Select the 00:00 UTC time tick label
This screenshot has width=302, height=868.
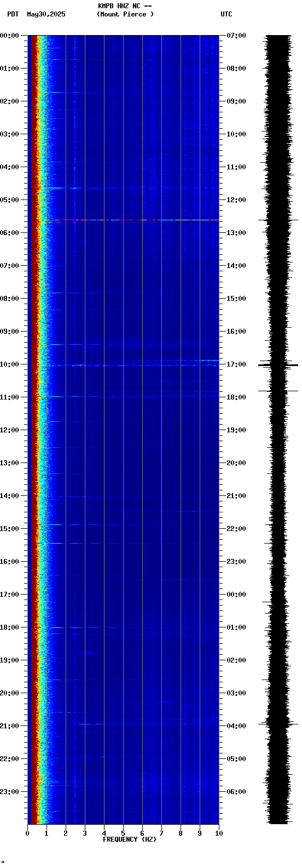(x=236, y=595)
